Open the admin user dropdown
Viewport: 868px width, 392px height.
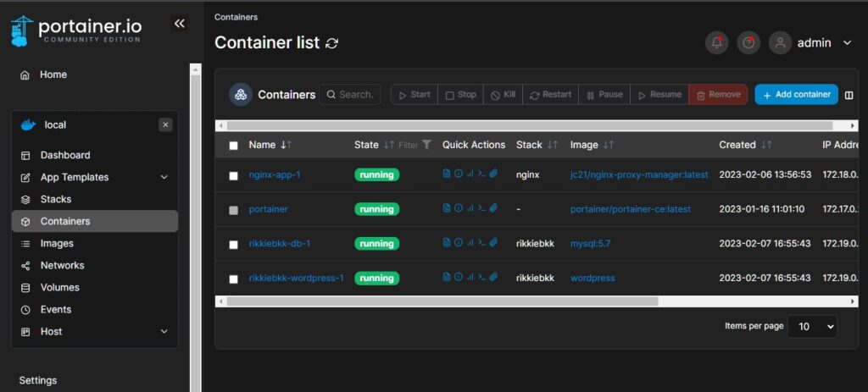pyautogui.click(x=847, y=42)
